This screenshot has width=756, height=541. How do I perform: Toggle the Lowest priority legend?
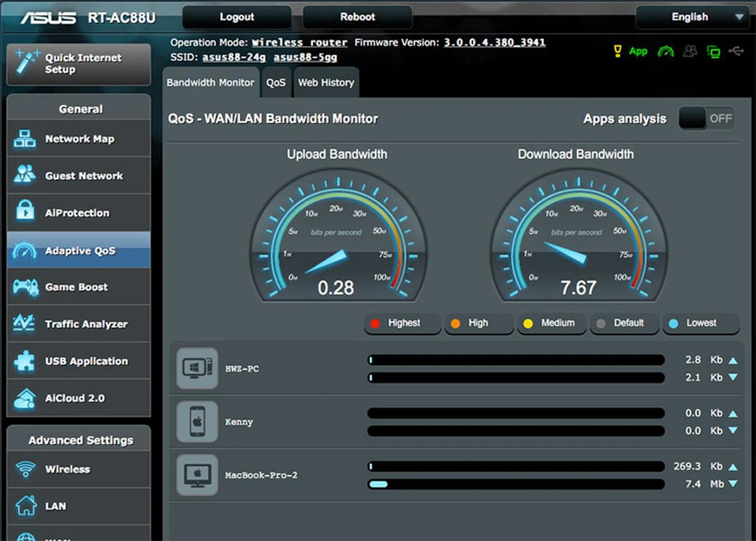tap(700, 323)
